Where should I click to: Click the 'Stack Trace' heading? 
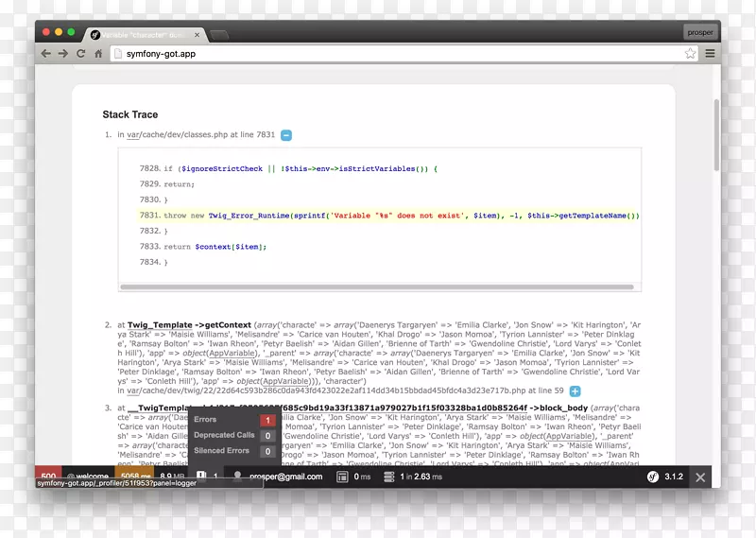[x=130, y=114]
